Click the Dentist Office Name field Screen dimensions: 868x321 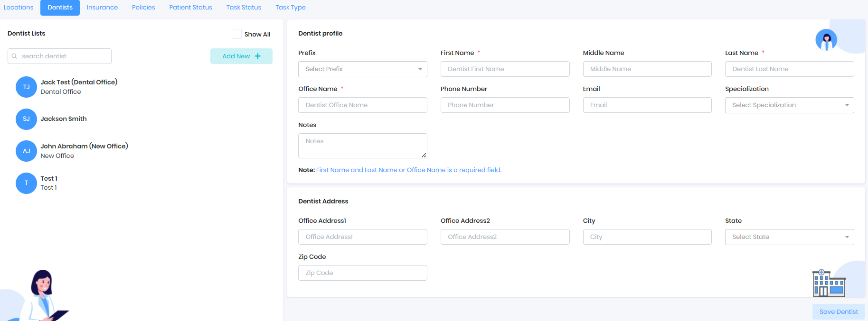click(363, 105)
